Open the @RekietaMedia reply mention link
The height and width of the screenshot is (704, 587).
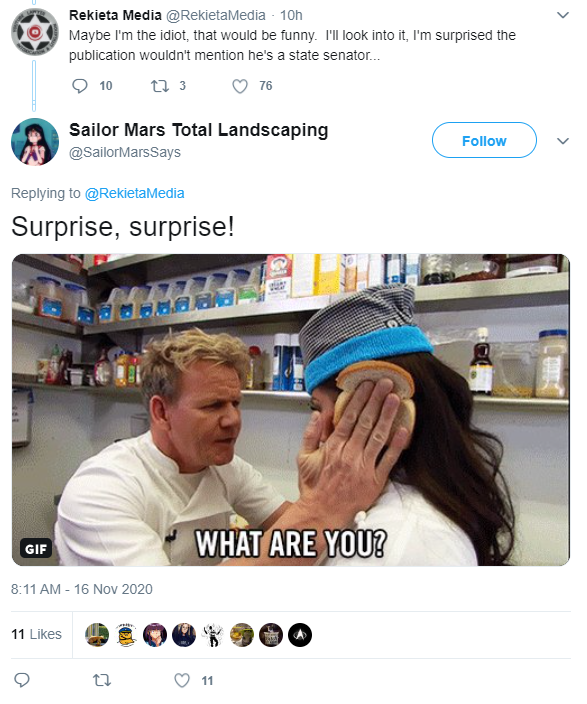(134, 193)
